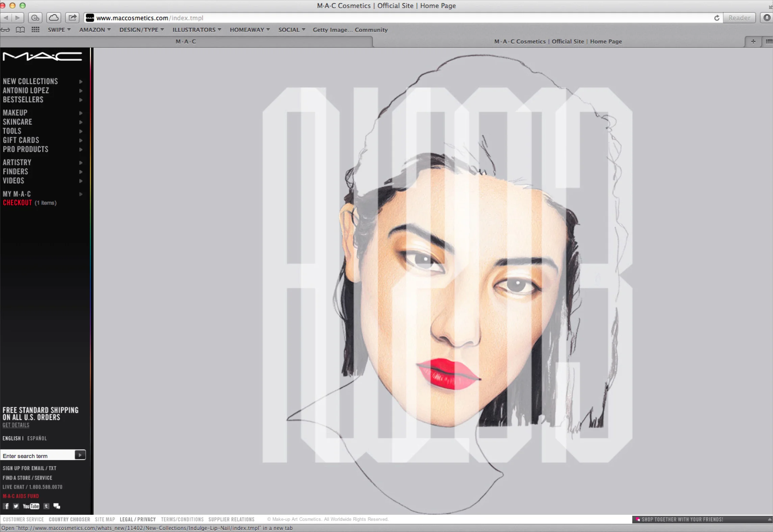Open the MAC Tumblr icon
Screen dimensions: 773x532
(x=46, y=506)
